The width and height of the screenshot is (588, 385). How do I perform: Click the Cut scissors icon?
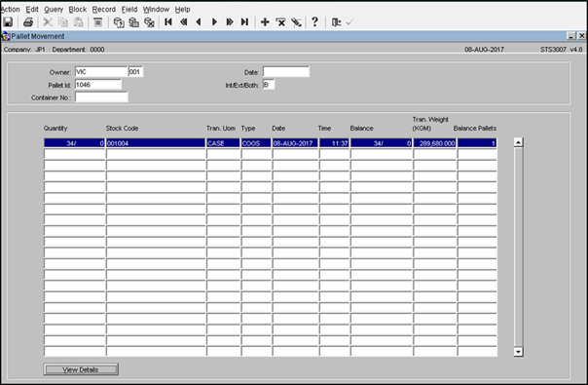[x=48, y=22]
